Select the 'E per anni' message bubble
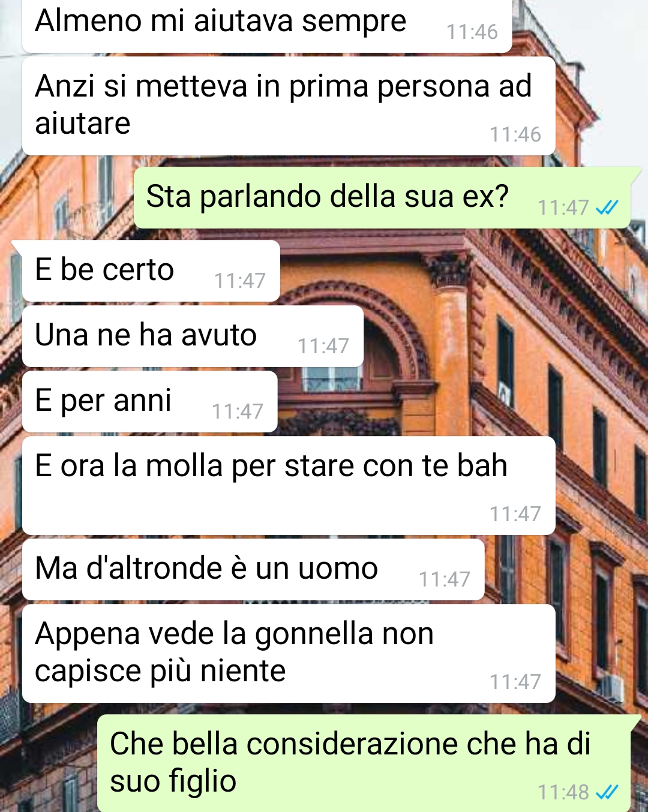 [x=149, y=401]
